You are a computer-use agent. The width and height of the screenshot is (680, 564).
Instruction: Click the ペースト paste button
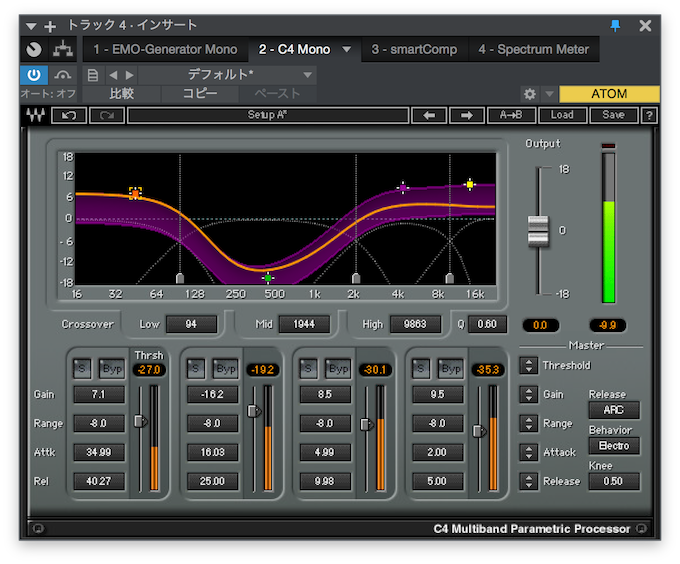click(x=278, y=94)
